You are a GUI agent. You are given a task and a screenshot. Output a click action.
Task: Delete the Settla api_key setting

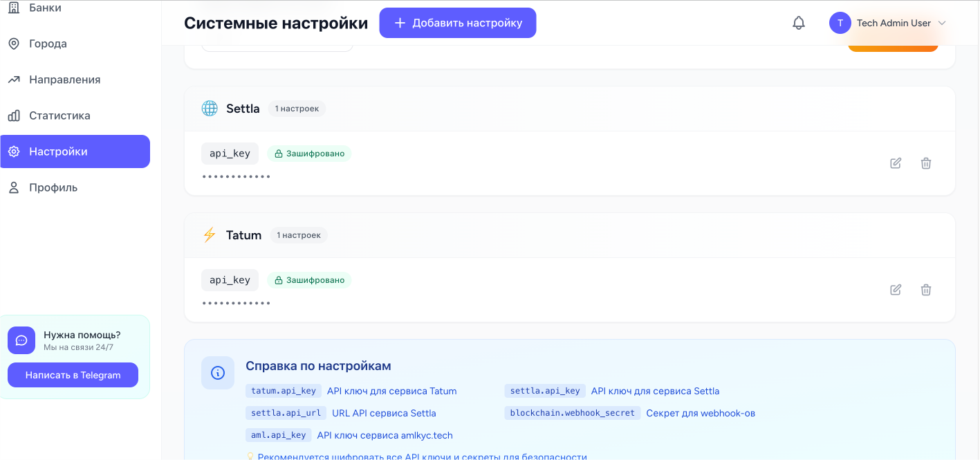click(926, 163)
